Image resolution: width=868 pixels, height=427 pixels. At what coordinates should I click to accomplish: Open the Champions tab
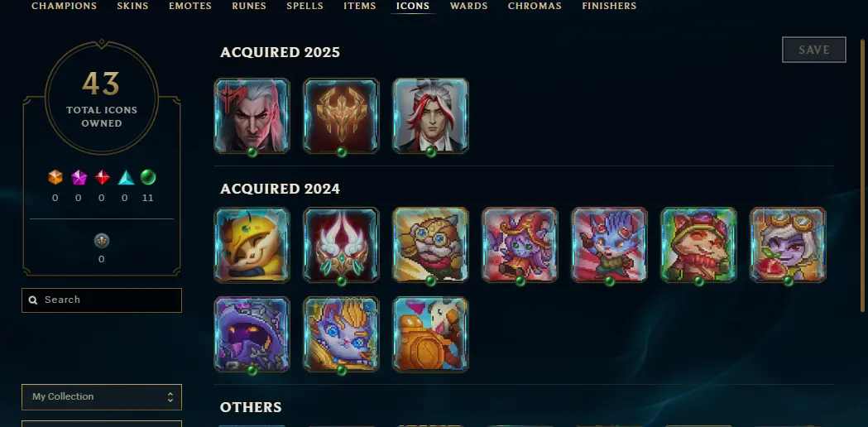(65, 6)
